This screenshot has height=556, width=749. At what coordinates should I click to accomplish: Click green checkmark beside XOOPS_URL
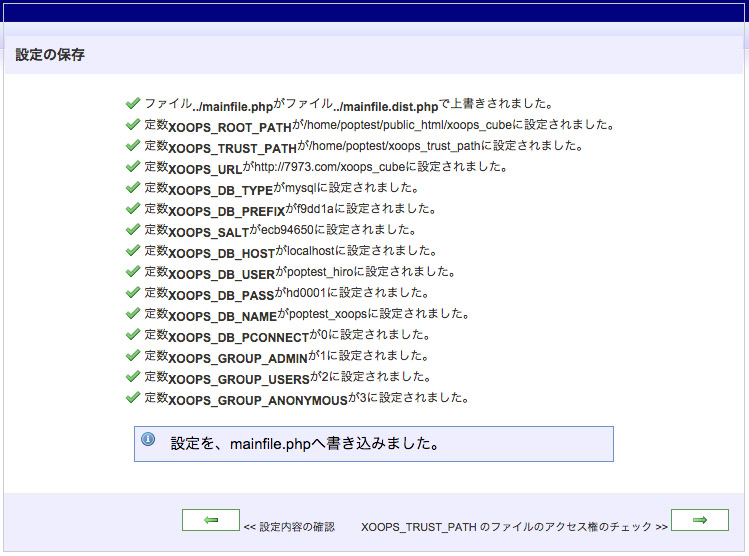[x=132, y=167]
